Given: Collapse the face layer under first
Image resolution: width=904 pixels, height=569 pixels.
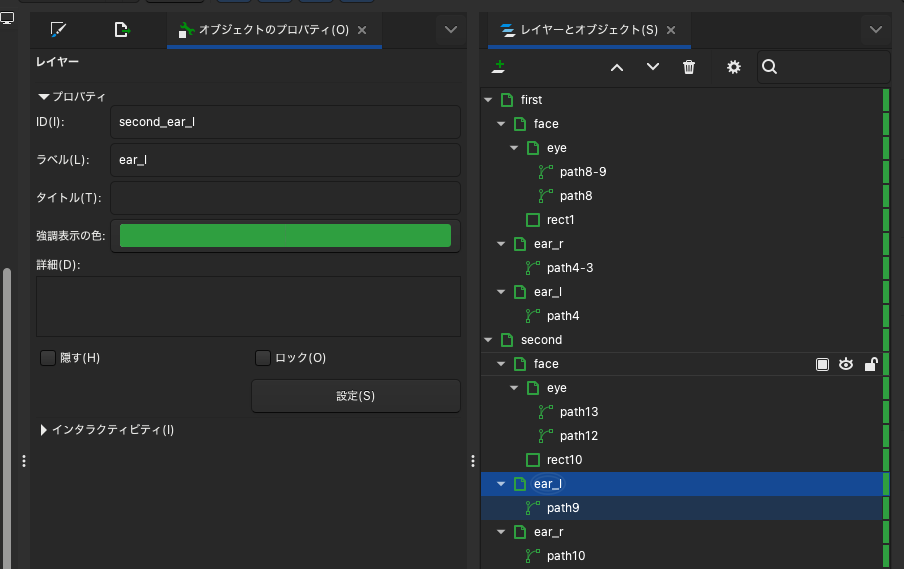Looking at the screenshot, I should click(x=501, y=124).
